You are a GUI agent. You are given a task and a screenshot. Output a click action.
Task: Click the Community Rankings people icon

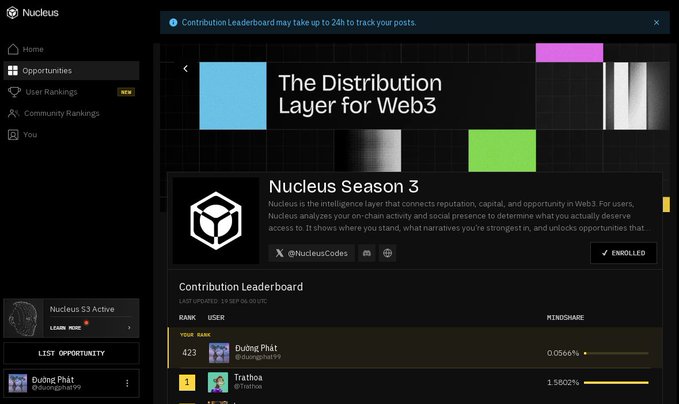[x=13, y=113]
